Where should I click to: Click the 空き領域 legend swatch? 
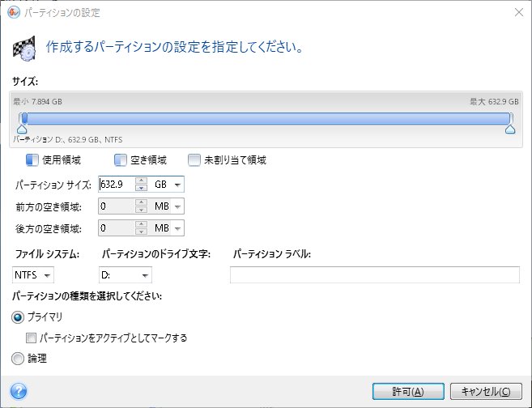click(x=120, y=160)
